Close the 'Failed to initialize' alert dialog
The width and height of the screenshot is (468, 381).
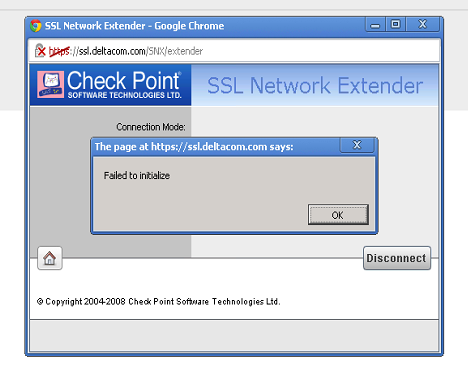[357, 145]
